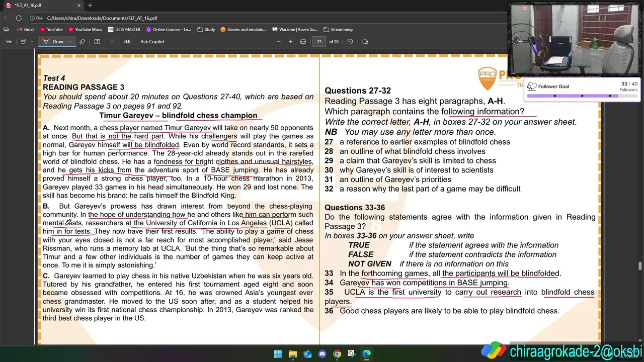Click the 'NOT GIVEN' answer option text
Viewport: 644px width, 362px height.
370,264
